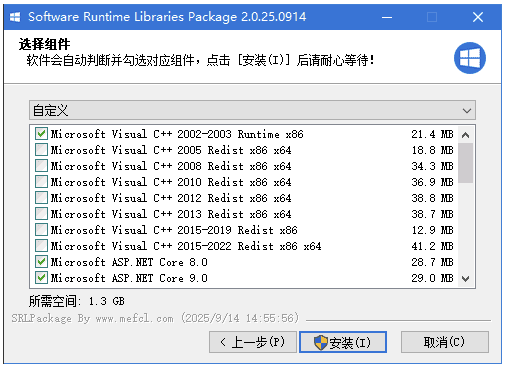Image resolution: width=506 pixels, height=368 pixels.
Task: Click scrollbar down arrow in component list
Action: pyautogui.click(x=466, y=278)
